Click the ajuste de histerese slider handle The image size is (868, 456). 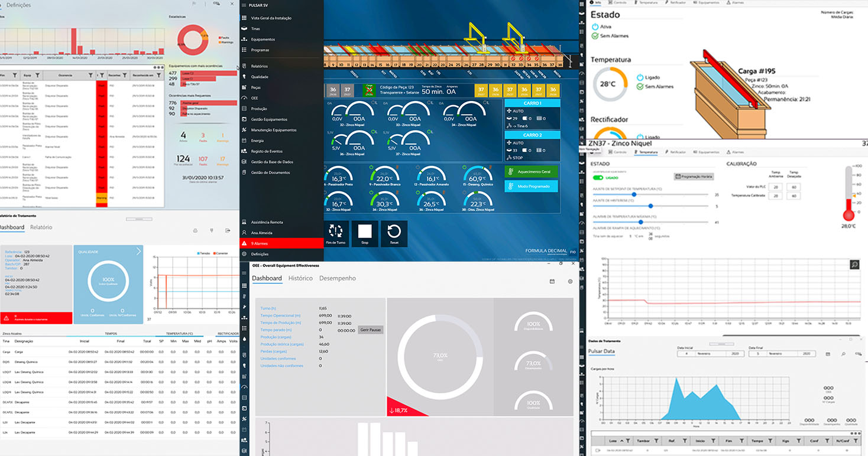pos(650,206)
